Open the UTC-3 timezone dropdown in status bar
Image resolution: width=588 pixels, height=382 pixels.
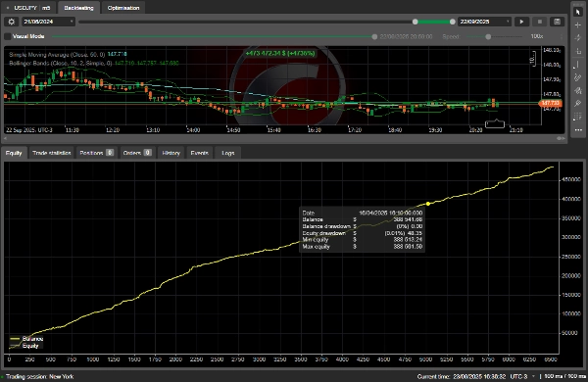(x=522, y=376)
